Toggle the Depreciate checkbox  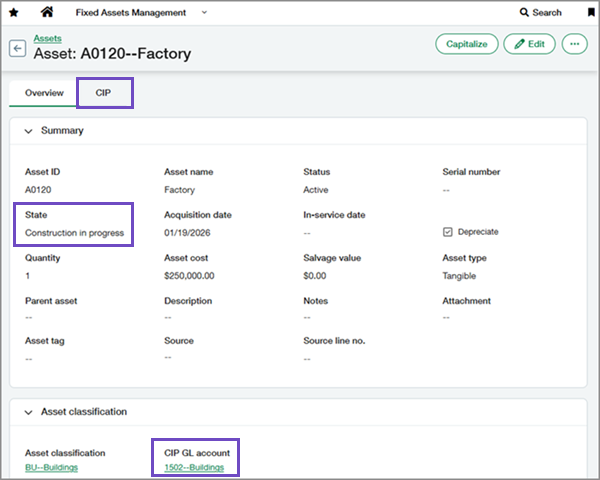(x=448, y=232)
